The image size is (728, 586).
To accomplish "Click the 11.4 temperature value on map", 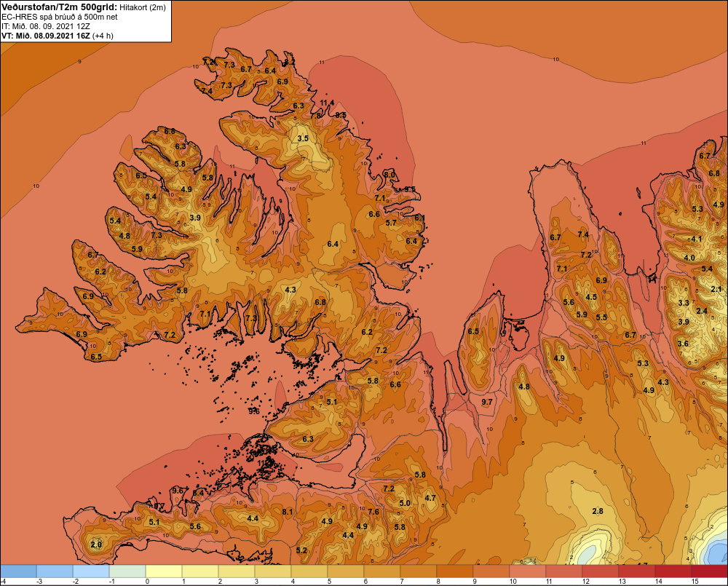I will 327,103.
